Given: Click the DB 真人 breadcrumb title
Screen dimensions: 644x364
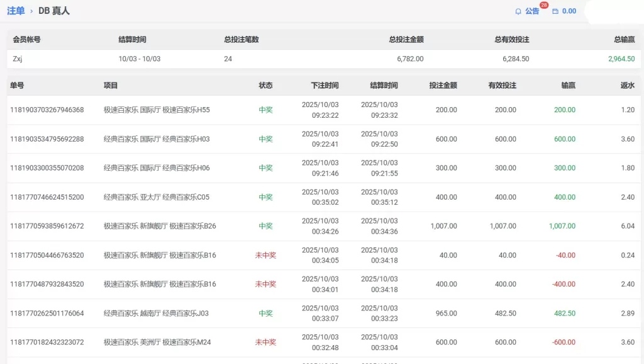Looking at the screenshot, I should point(54,11).
